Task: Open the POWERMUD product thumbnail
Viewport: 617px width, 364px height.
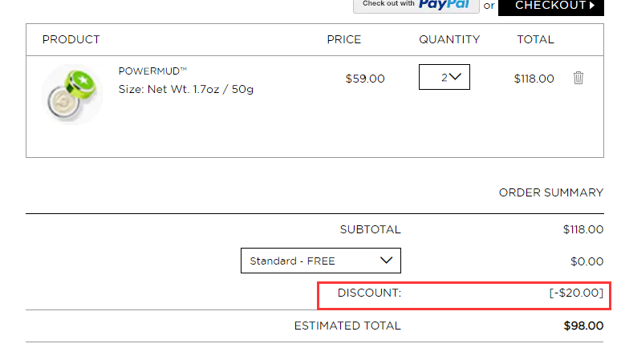Action: [x=72, y=95]
